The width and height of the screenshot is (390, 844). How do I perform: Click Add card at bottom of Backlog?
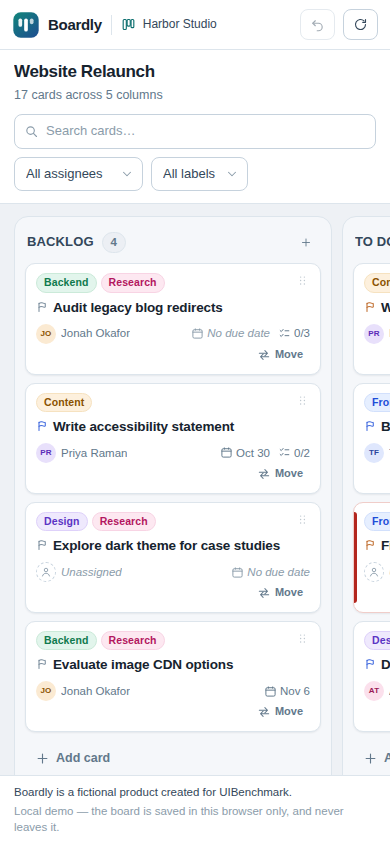point(74,758)
